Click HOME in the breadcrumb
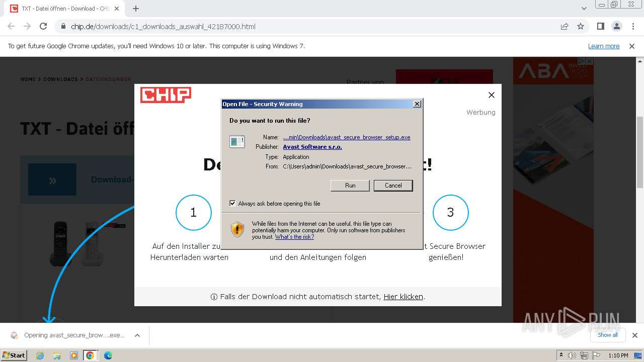The height and width of the screenshot is (362, 644). [28, 79]
